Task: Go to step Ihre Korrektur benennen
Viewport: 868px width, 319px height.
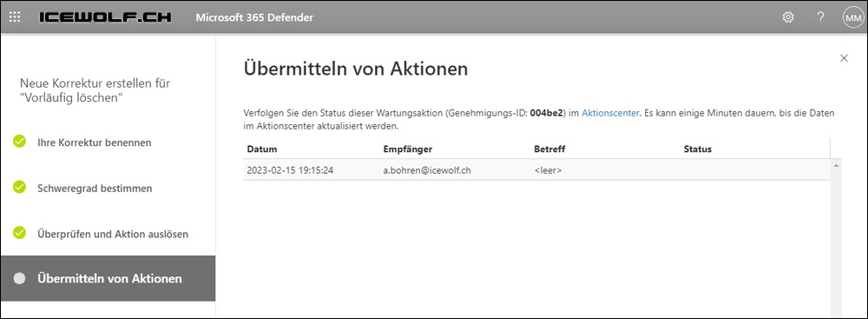Action: click(94, 143)
